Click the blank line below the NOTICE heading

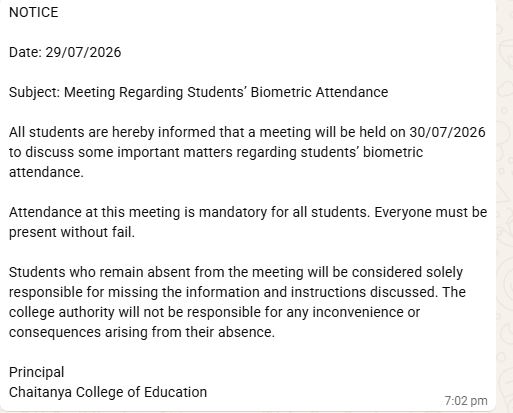248,32
